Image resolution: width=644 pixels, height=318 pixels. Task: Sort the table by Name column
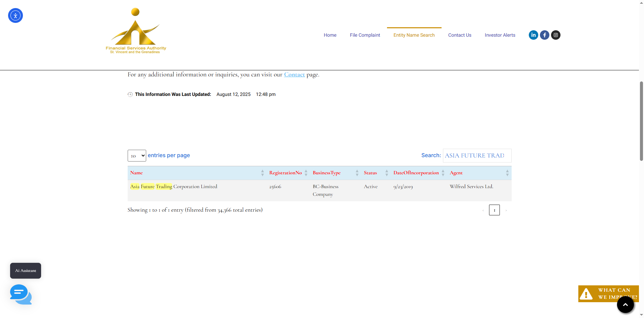click(x=137, y=173)
